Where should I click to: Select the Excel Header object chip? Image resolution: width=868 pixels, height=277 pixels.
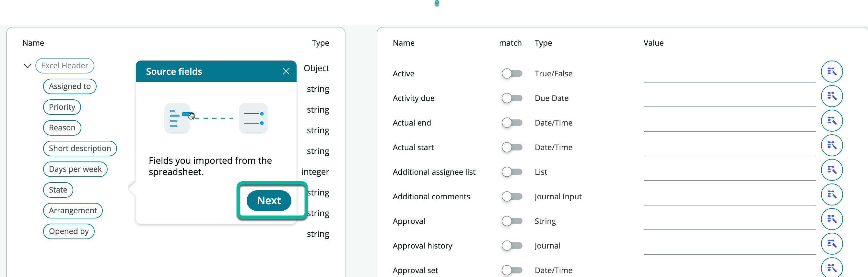click(65, 66)
